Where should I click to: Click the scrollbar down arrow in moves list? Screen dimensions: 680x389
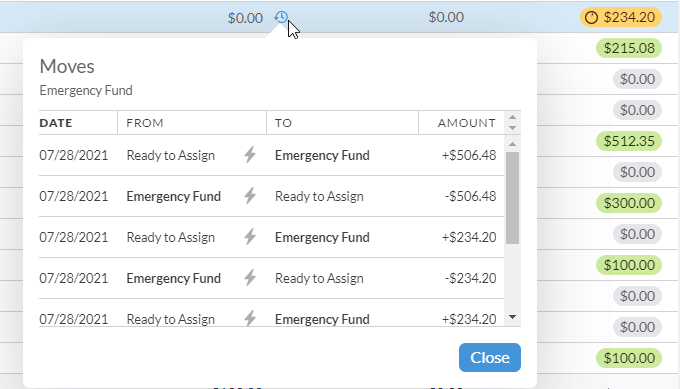(513, 317)
